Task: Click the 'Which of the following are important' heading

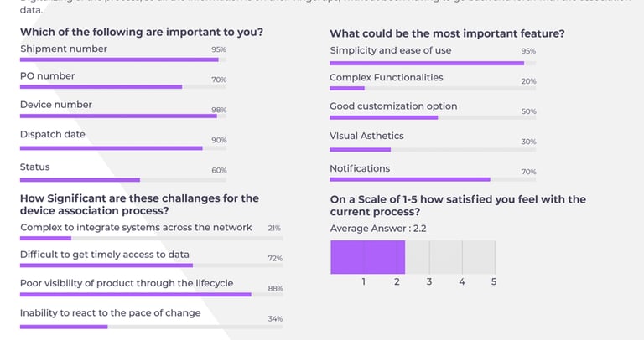Action: click(142, 33)
